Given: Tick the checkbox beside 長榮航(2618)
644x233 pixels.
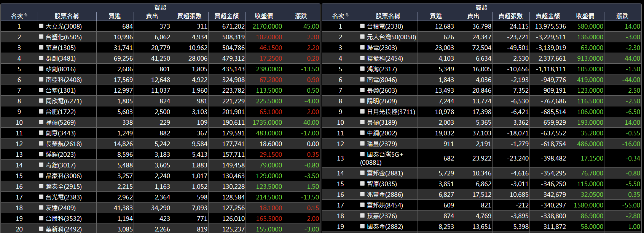Looking at the screenshot, I should tap(41, 143).
